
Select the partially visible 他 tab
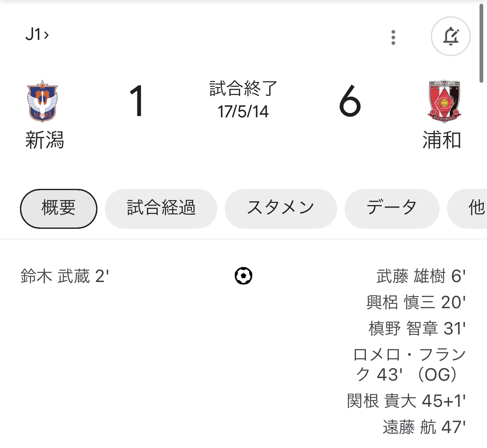[467, 209]
